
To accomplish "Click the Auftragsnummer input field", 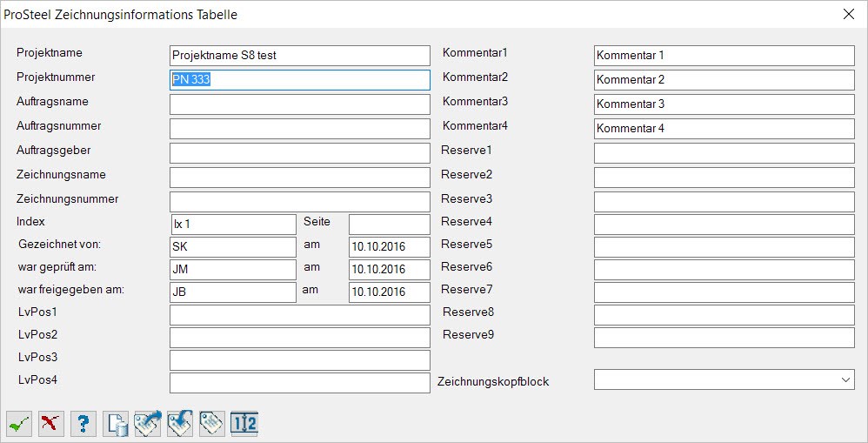I will point(299,129).
